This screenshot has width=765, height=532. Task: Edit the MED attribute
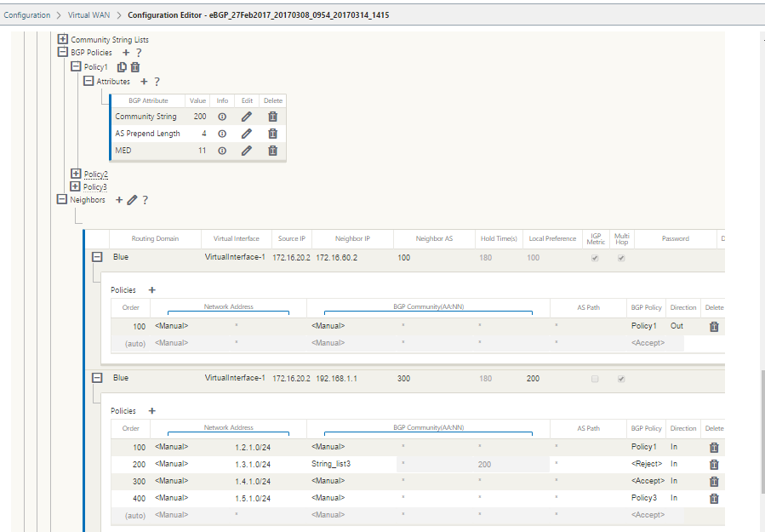point(247,151)
